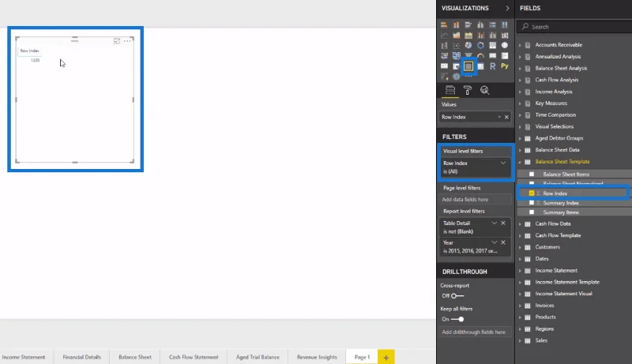Select the waterfall chart visualization
The image size is (632, 364).
444,46
